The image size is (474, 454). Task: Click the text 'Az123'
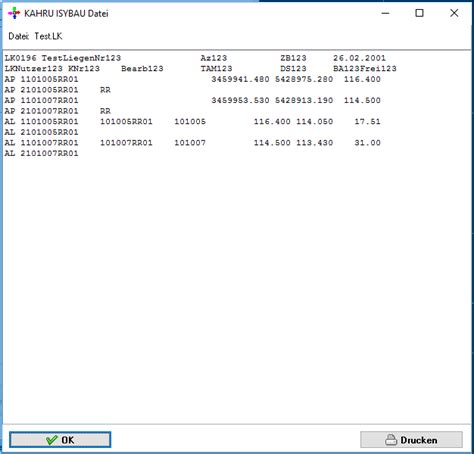214,58
